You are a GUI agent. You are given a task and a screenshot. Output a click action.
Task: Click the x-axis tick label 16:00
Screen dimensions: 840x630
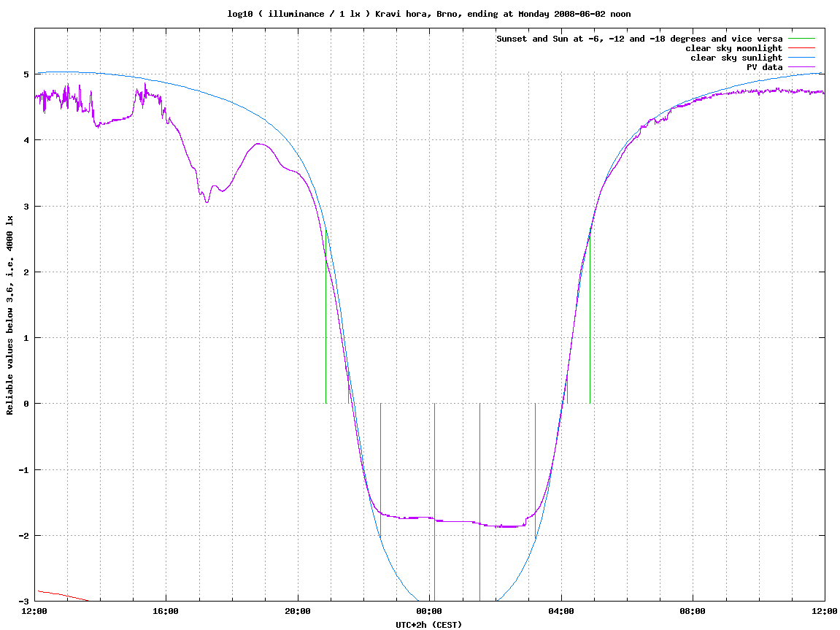tap(166, 611)
